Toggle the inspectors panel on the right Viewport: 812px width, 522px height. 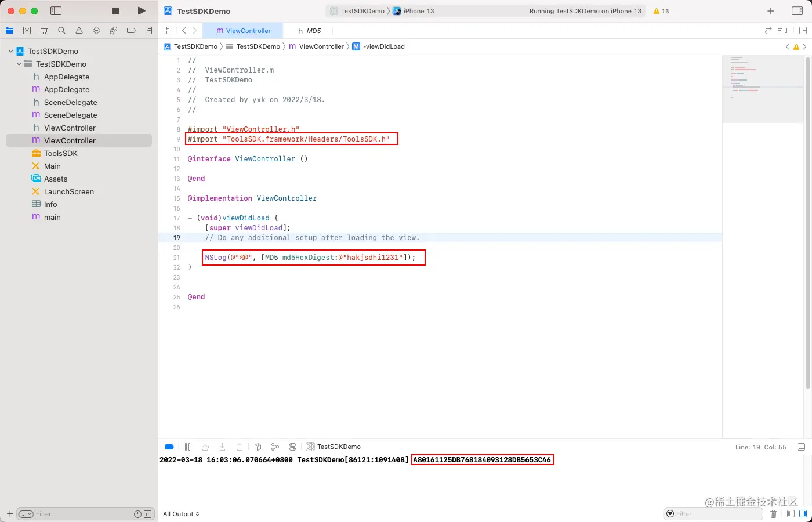click(x=797, y=11)
